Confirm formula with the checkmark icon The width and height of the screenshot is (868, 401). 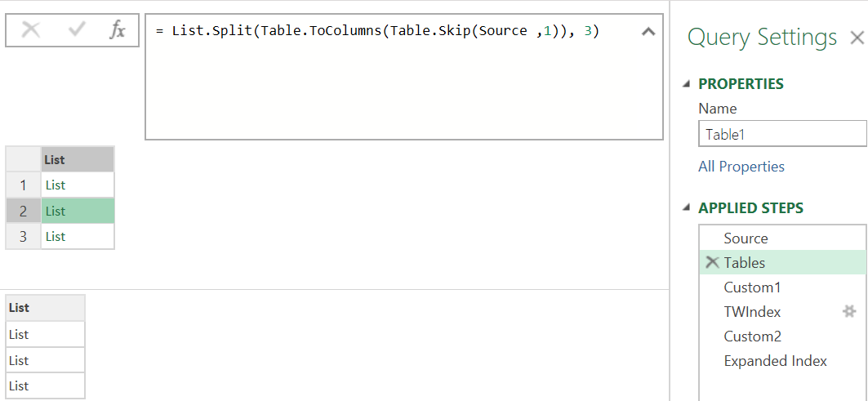[75, 30]
